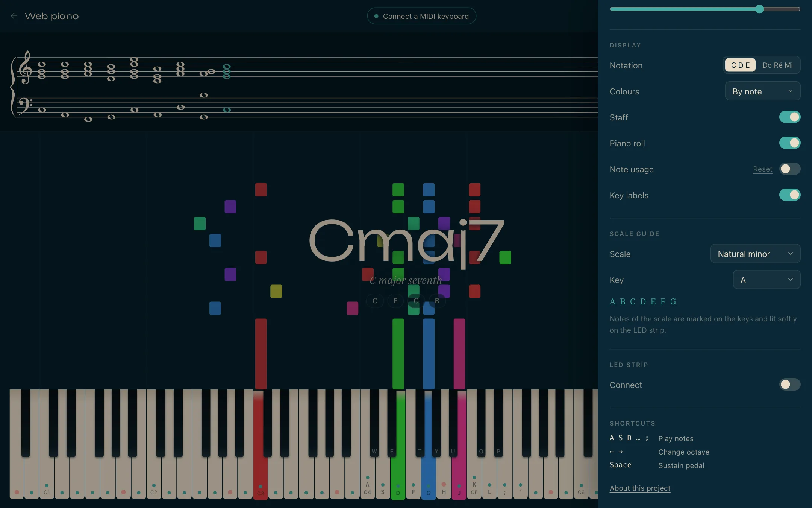Click the teal highlighted chord on the staff

click(227, 87)
